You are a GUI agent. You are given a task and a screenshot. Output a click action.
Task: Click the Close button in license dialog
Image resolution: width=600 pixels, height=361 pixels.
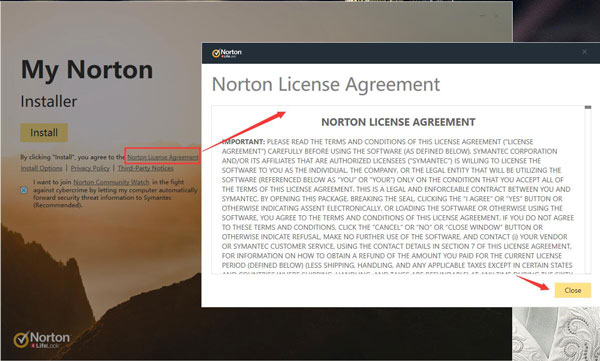(x=572, y=290)
